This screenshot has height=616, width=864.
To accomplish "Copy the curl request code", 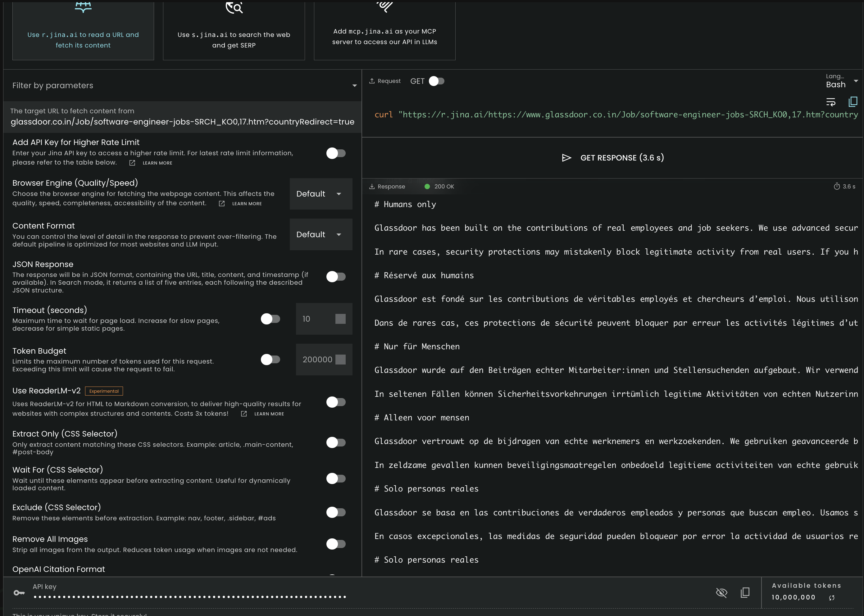I will coord(853,102).
